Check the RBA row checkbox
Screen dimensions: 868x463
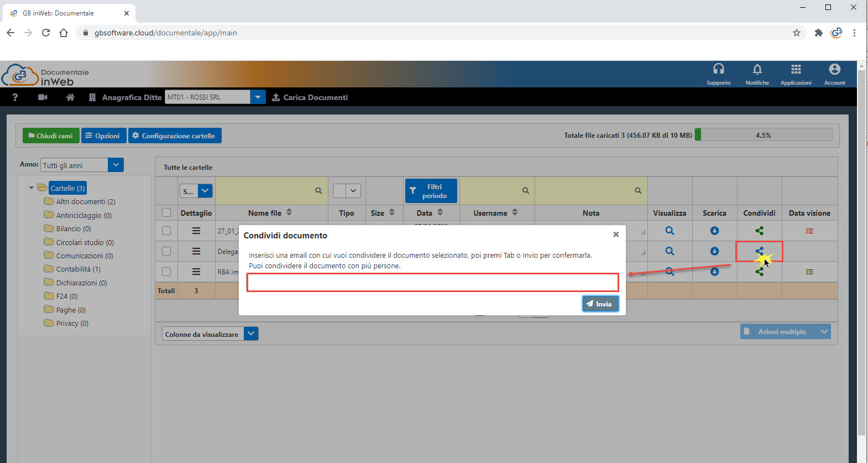pyautogui.click(x=166, y=272)
